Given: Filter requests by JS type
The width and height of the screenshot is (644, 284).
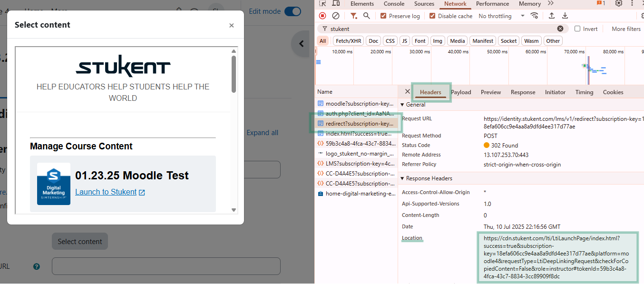Looking at the screenshot, I should 405,41.
